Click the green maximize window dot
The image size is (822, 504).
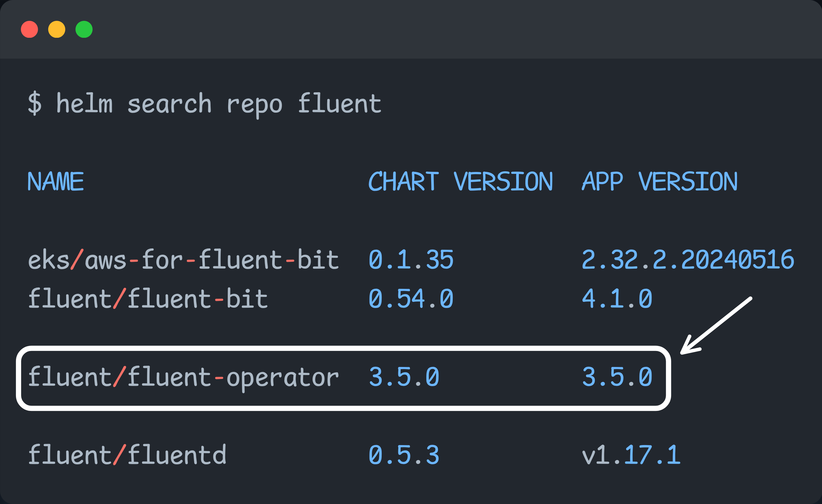click(x=84, y=29)
